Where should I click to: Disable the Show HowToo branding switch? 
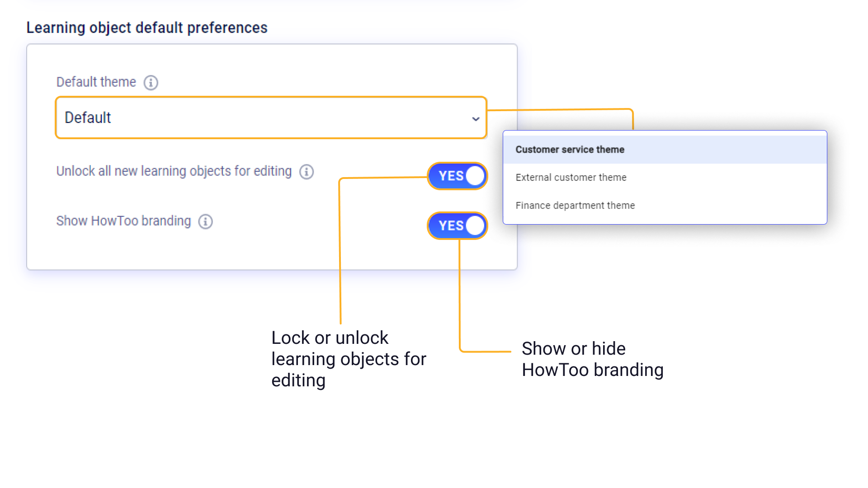[457, 225]
